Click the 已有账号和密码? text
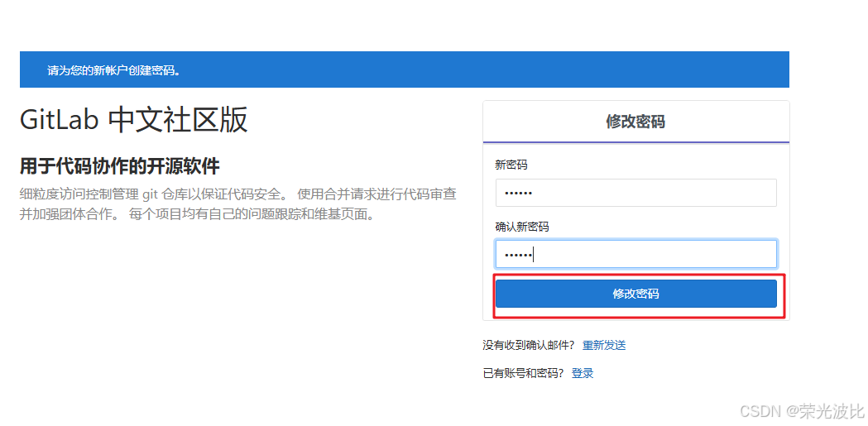The image size is (868, 426). [524, 373]
